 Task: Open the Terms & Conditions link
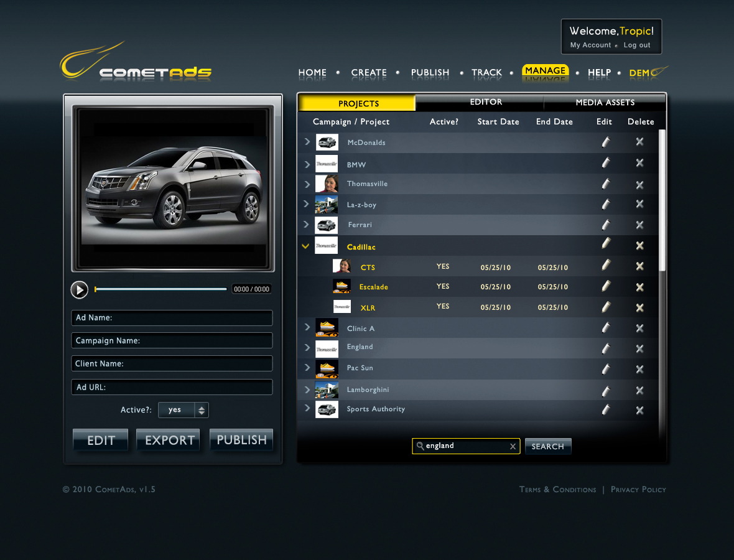pyautogui.click(x=557, y=489)
